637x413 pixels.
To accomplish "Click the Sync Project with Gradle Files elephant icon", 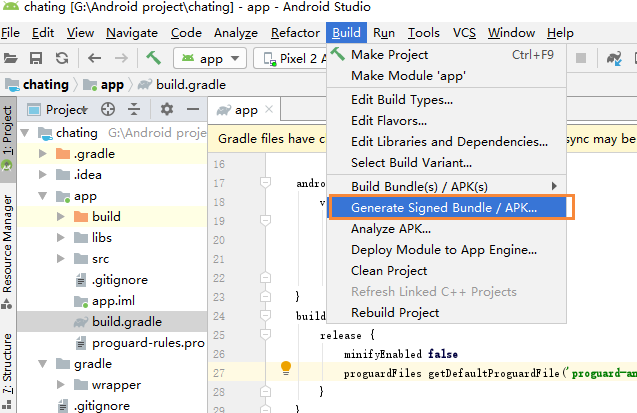I will pos(614,58).
